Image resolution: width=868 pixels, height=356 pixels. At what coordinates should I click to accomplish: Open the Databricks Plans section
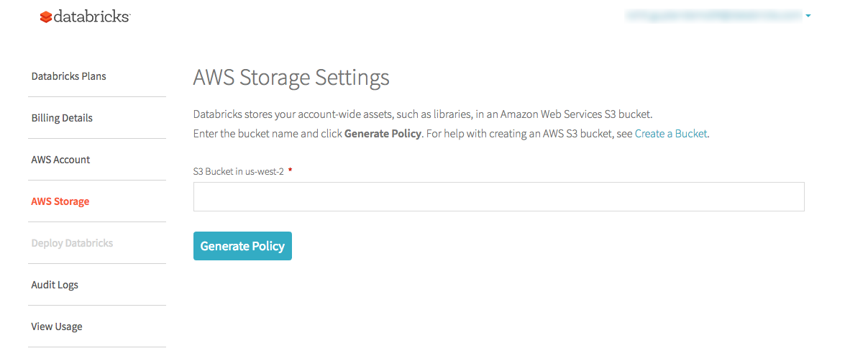[68, 76]
